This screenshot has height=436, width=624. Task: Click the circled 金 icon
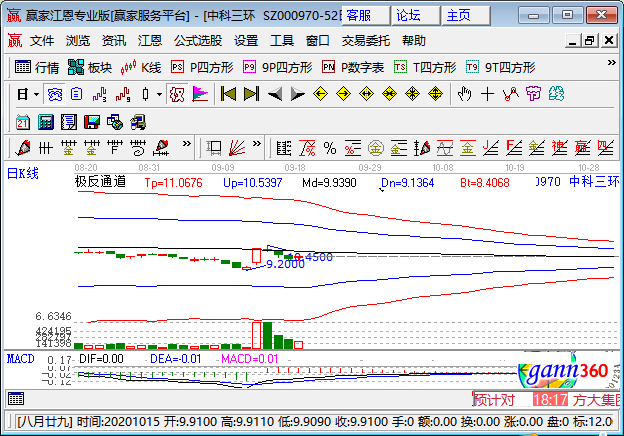coord(376,148)
